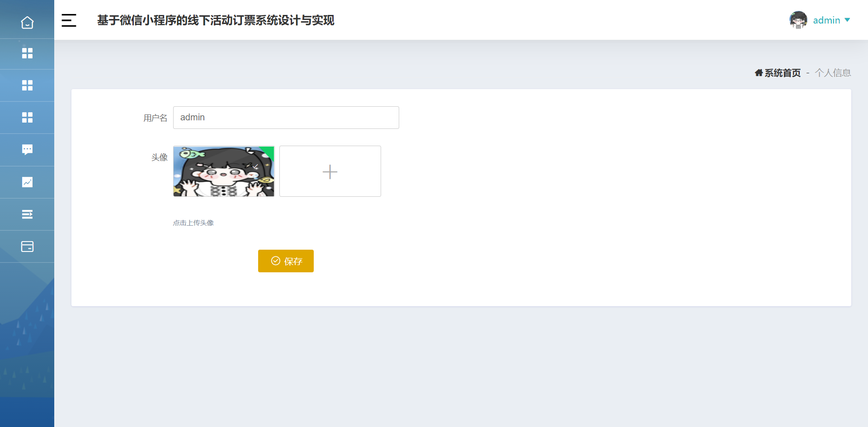The image size is (868, 427).
Task: Select the second grid module sidebar icon
Action: coord(27,85)
